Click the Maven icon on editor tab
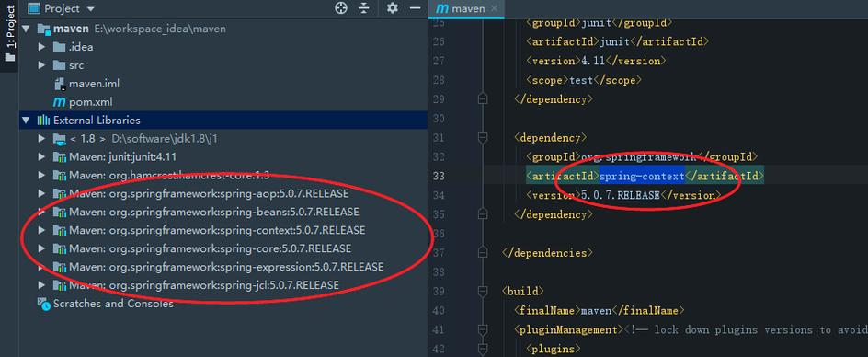Screen dimensions: 868x357 coord(441,8)
